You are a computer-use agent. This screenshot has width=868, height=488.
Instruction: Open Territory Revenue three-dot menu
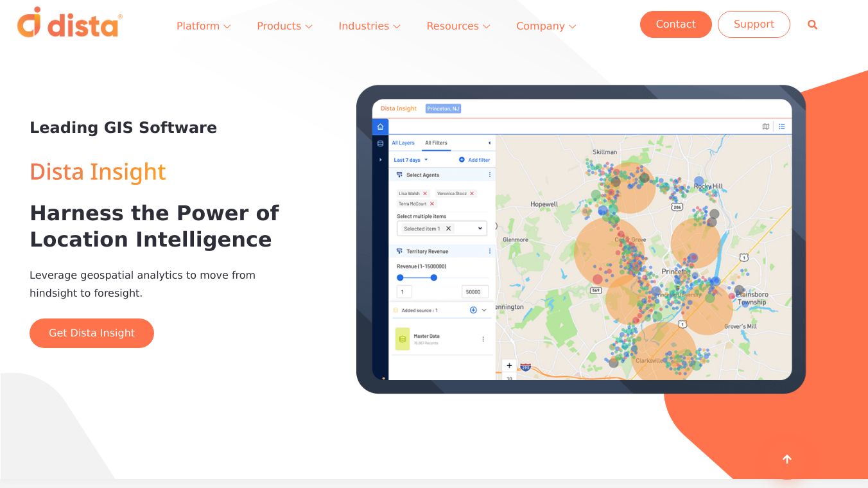coord(490,251)
